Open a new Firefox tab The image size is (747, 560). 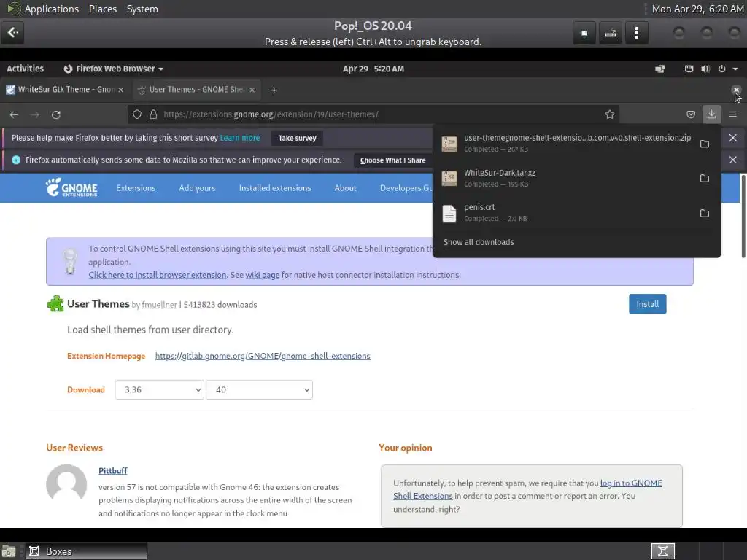pos(274,90)
